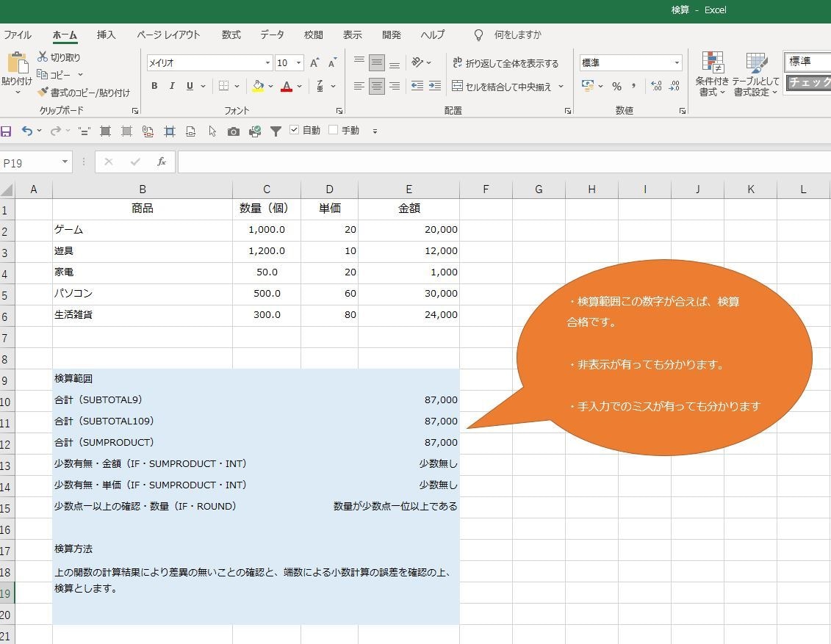Viewport: 831px width, 644px height.
Task: Toggle Underline formatting
Action: (x=190, y=86)
